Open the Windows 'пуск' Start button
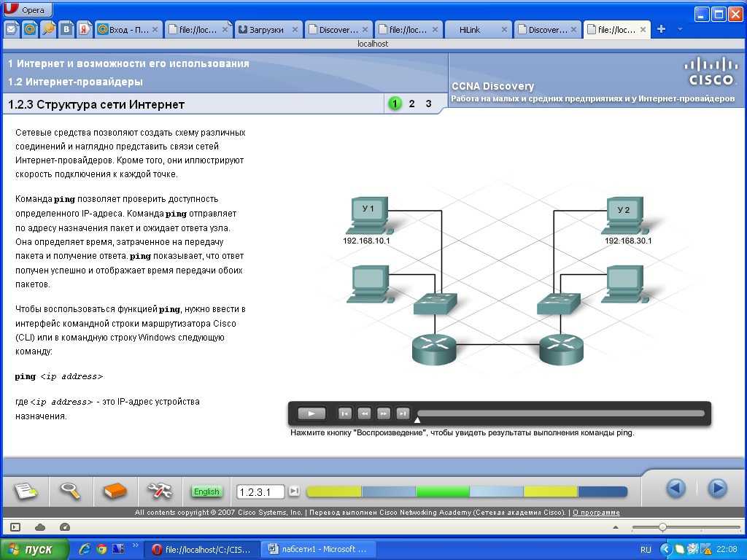Screen dimensions: 747x560 [x=35, y=550]
